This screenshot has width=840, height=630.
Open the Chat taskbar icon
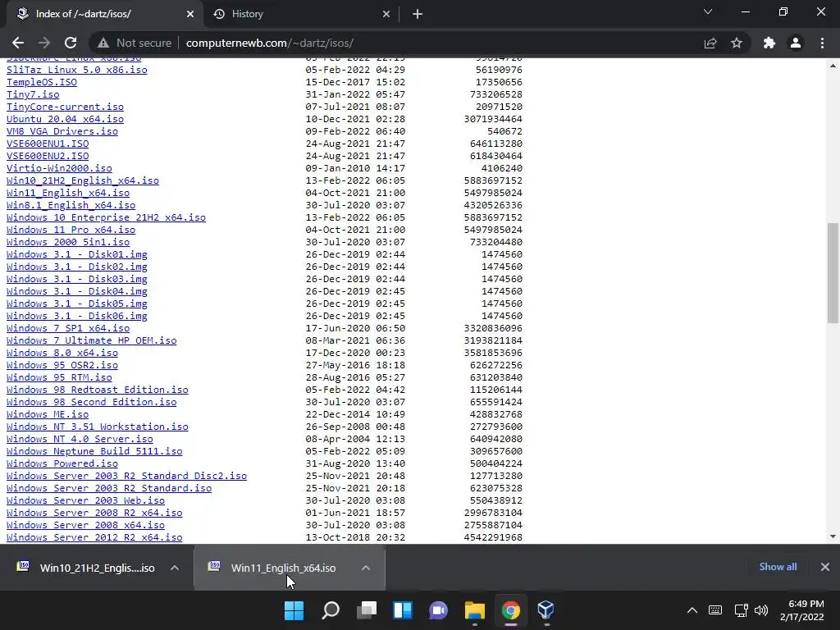pyautogui.click(x=439, y=610)
